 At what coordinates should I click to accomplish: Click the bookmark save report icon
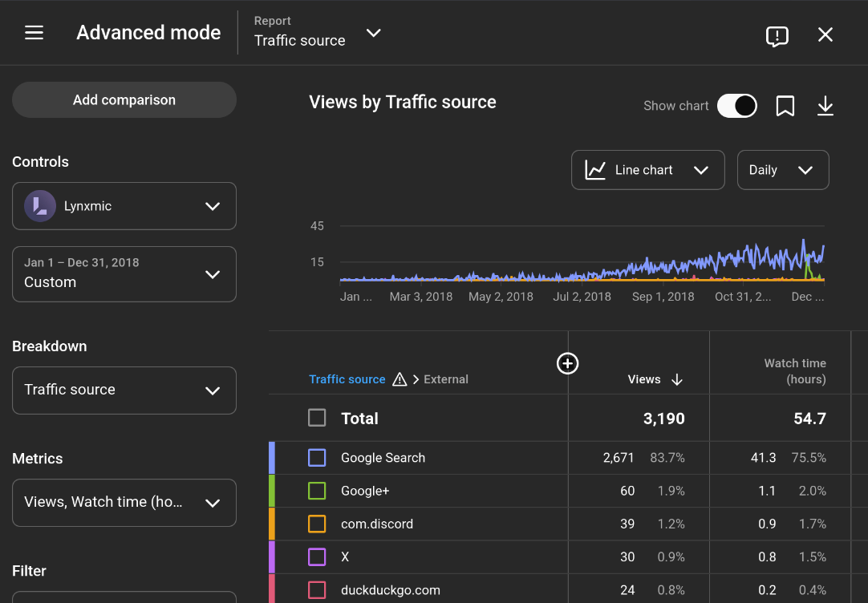785,106
